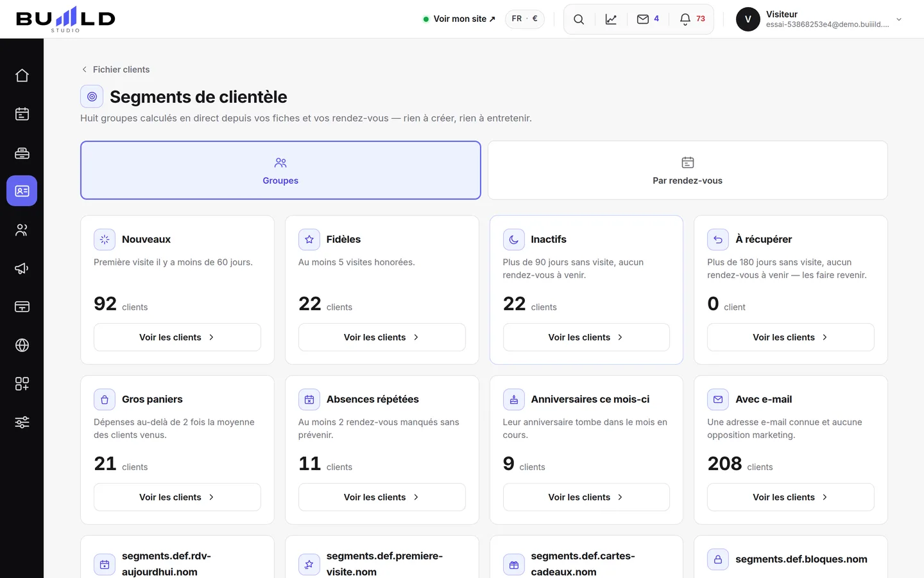
Task: Open the notifications bell showing 73
Action: (x=692, y=19)
